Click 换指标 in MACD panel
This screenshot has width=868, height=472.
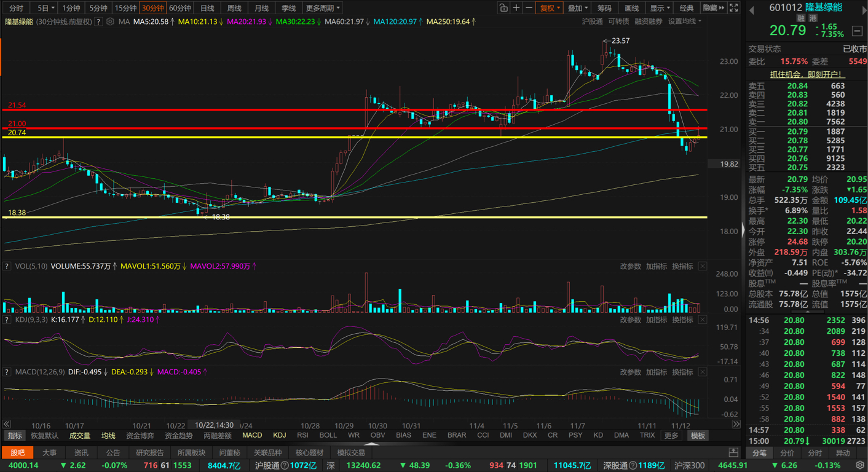(x=682, y=372)
